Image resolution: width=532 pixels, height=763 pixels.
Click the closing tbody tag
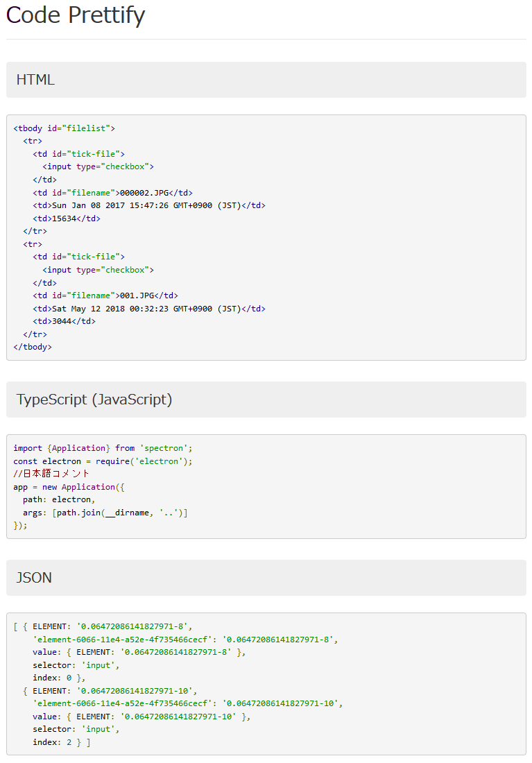point(33,347)
